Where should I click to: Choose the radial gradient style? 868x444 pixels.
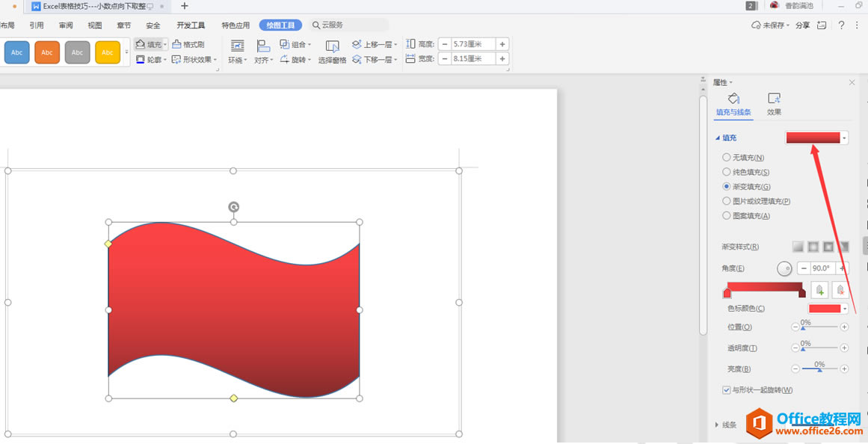[x=813, y=247]
